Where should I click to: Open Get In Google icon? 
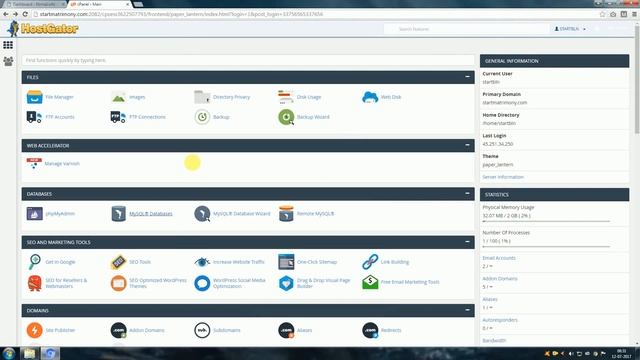click(x=34, y=262)
